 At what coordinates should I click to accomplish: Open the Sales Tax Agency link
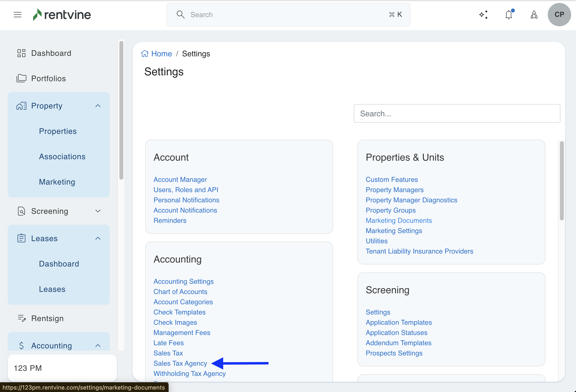(x=180, y=363)
